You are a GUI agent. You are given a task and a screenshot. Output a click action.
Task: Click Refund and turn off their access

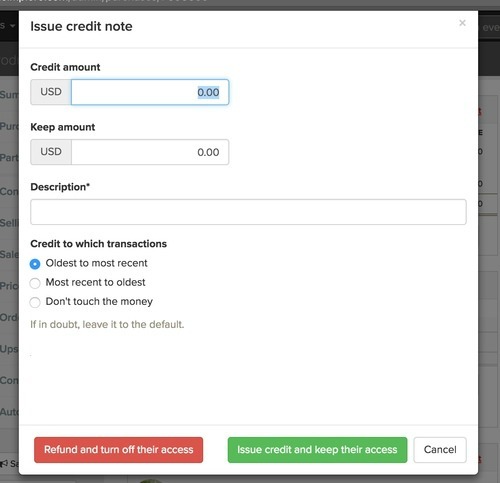[x=118, y=450]
